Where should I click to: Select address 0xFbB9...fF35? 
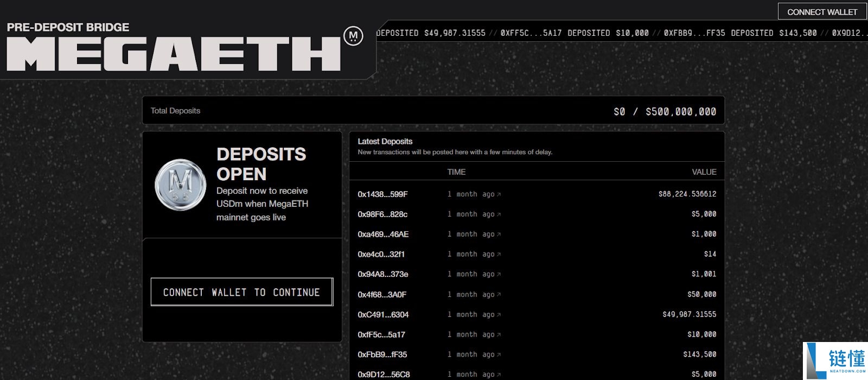click(382, 354)
